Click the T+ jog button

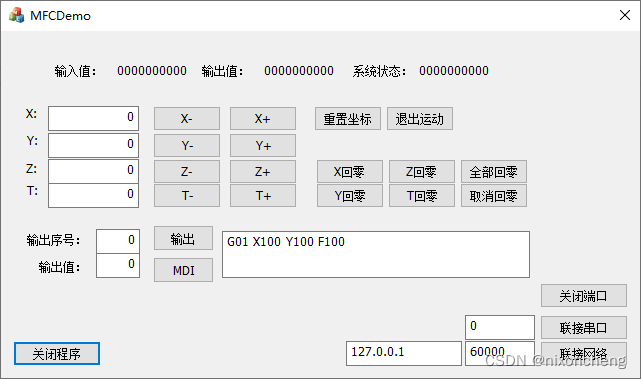pyautogui.click(x=263, y=195)
